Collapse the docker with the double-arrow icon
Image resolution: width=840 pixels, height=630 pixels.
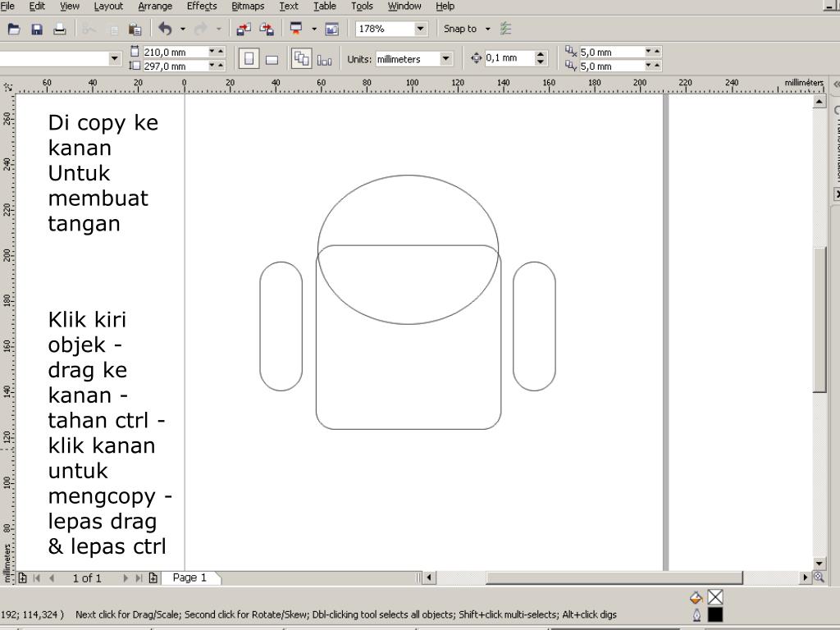tap(836, 84)
